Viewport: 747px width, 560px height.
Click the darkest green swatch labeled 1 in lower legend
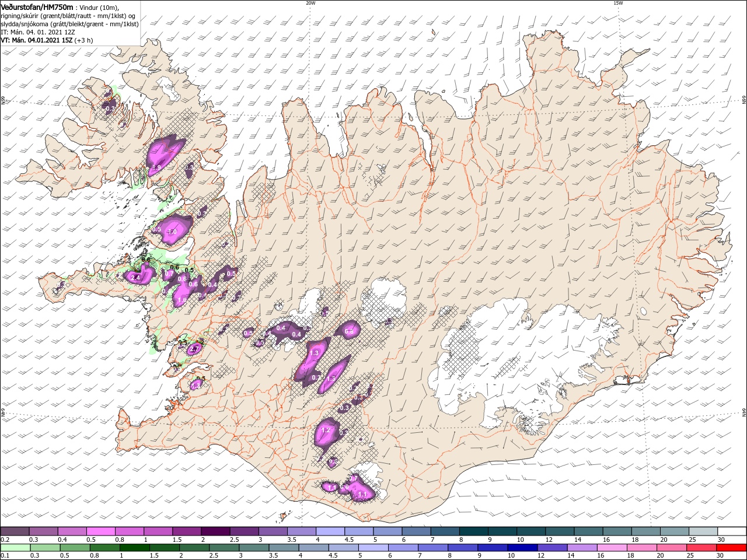135,548
